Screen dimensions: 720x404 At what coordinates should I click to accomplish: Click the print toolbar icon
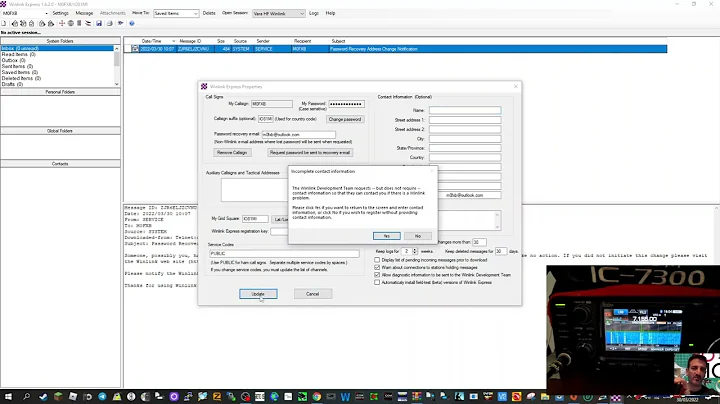[109, 23]
